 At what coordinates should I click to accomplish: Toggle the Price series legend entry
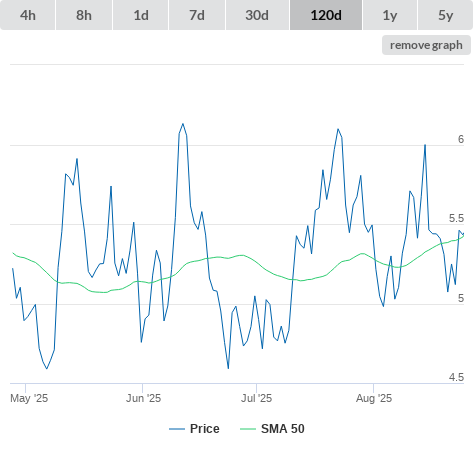point(204,429)
